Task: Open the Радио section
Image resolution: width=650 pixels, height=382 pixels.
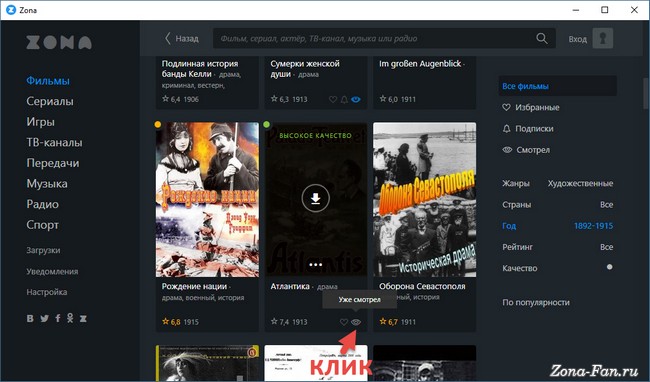Action: click(42, 204)
